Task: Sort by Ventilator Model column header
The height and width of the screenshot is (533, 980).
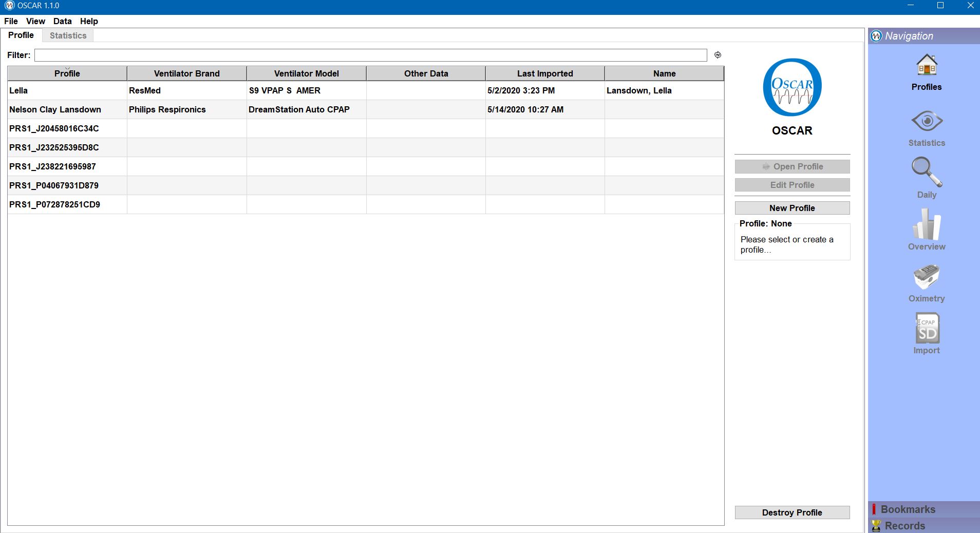Action: pyautogui.click(x=307, y=73)
